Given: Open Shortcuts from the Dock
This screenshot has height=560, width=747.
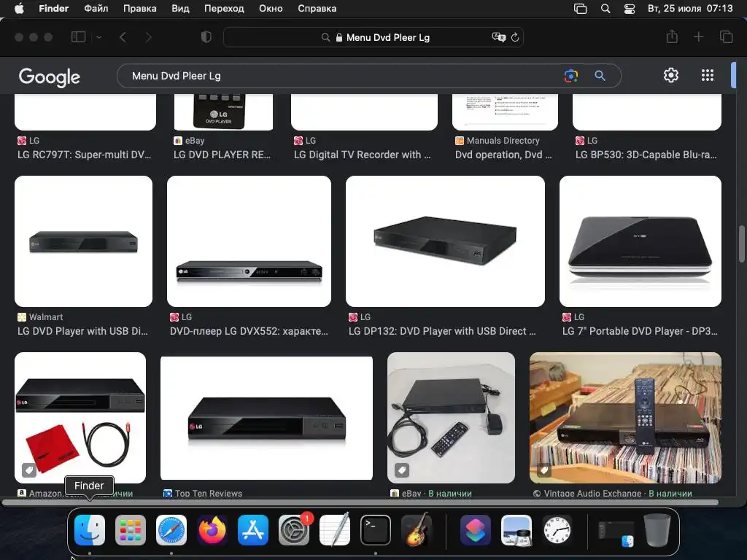Looking at the screenshot, I should coord(476,530).
